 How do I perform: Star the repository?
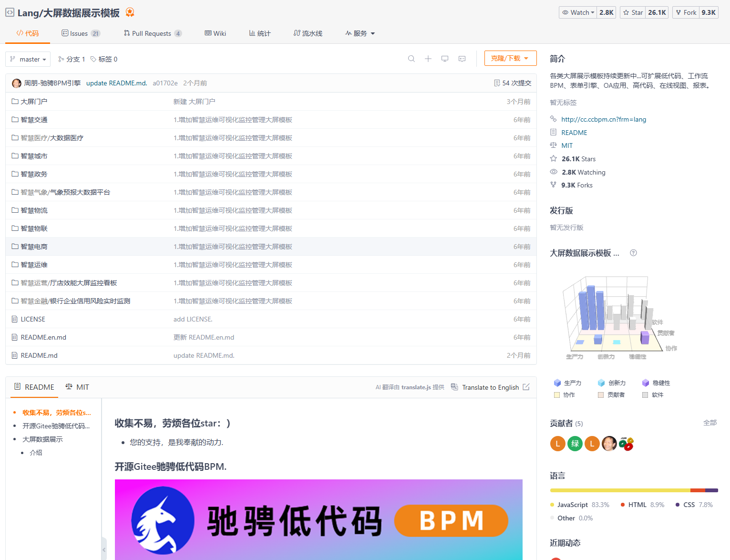(633, 12)
